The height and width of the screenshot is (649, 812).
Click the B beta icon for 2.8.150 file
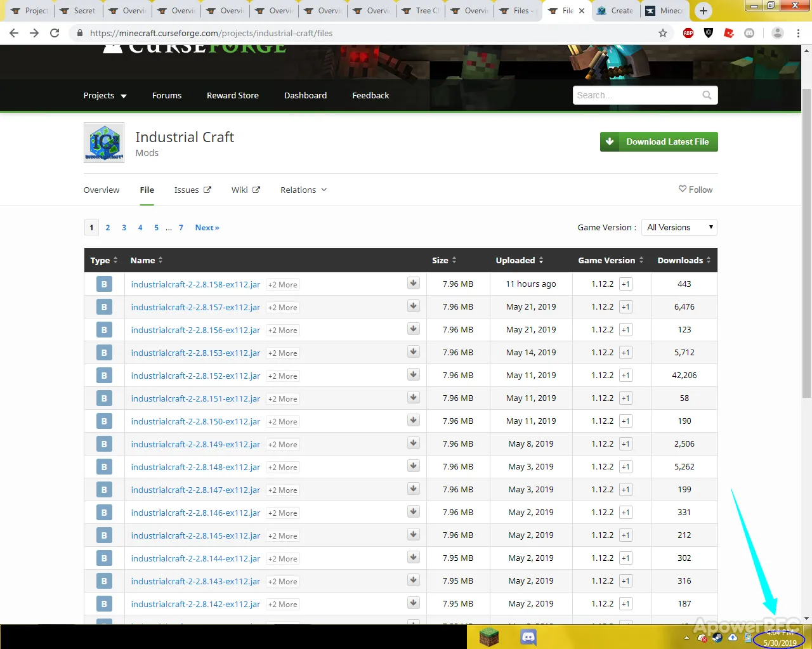104,421
